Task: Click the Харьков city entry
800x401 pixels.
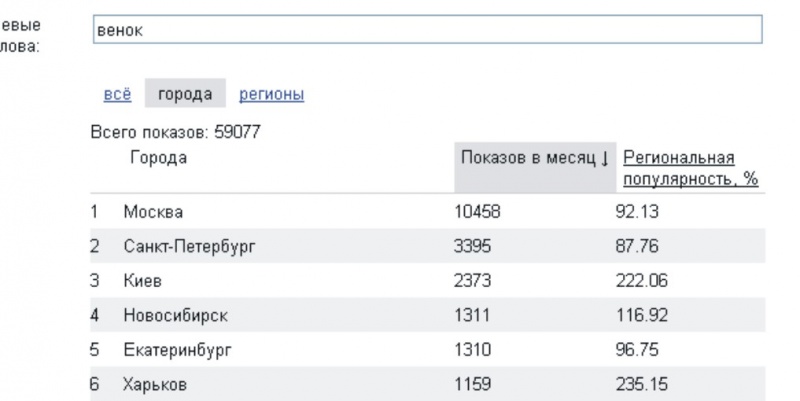Action: point(153,385)
